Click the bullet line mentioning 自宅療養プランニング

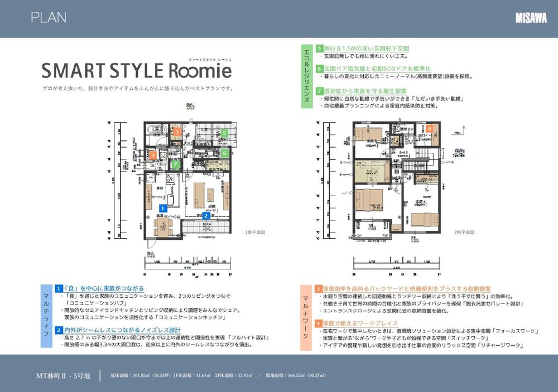point(379,106)
